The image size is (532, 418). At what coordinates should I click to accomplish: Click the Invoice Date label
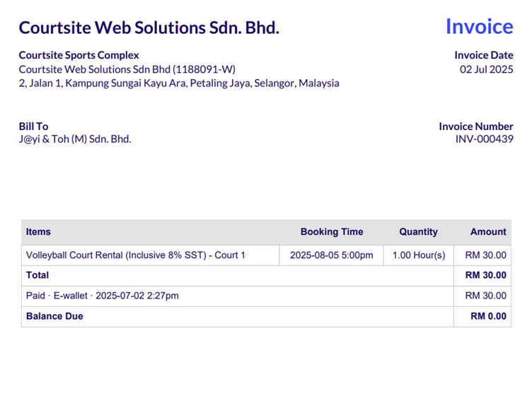483,55
